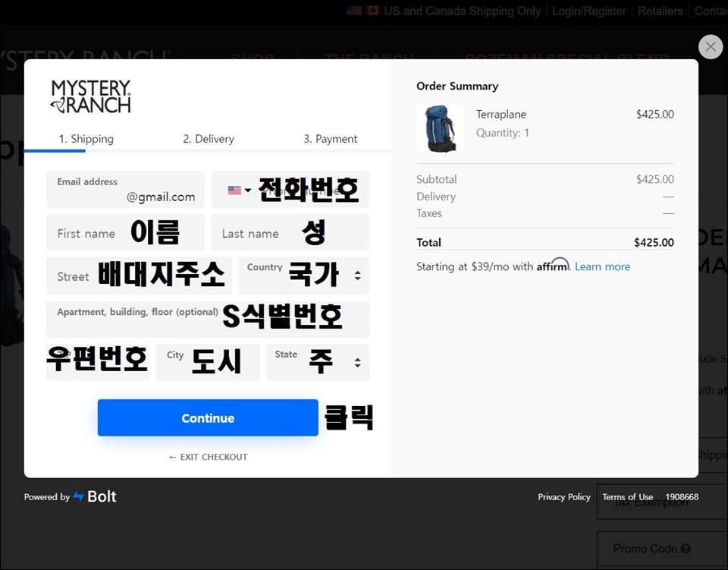Click the Order Summary heading
This screenshot has height=570, width=728.
[x=457, y=86]
